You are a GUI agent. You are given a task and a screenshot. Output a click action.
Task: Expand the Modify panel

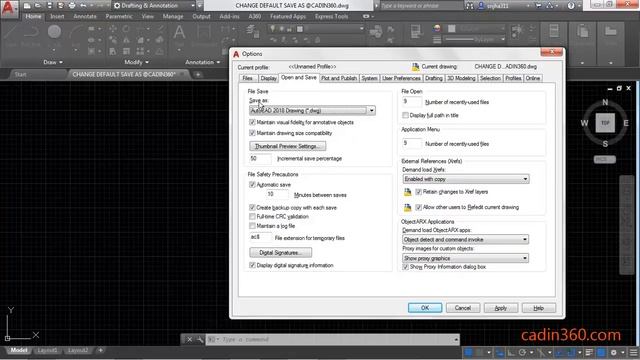136,62
